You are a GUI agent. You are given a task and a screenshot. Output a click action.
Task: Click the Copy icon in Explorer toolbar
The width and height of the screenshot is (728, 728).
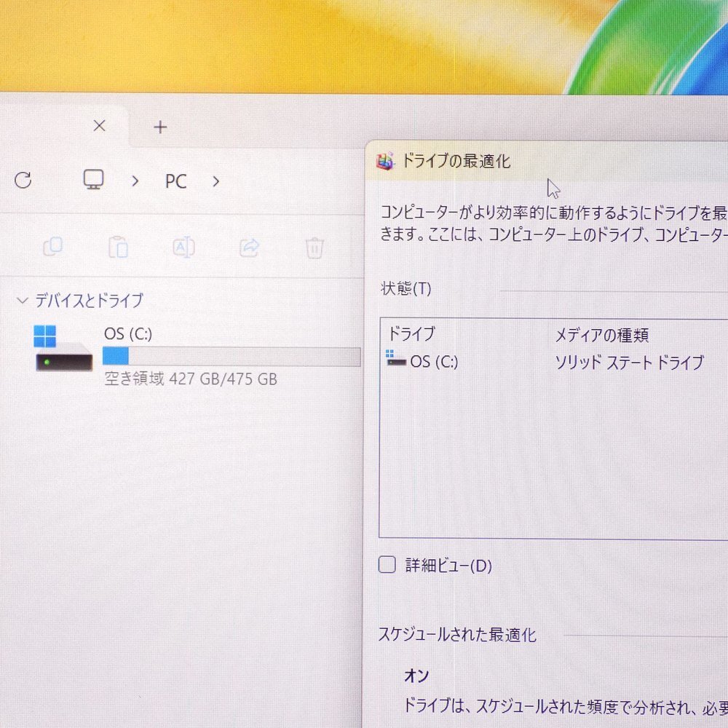pos(53,247)
